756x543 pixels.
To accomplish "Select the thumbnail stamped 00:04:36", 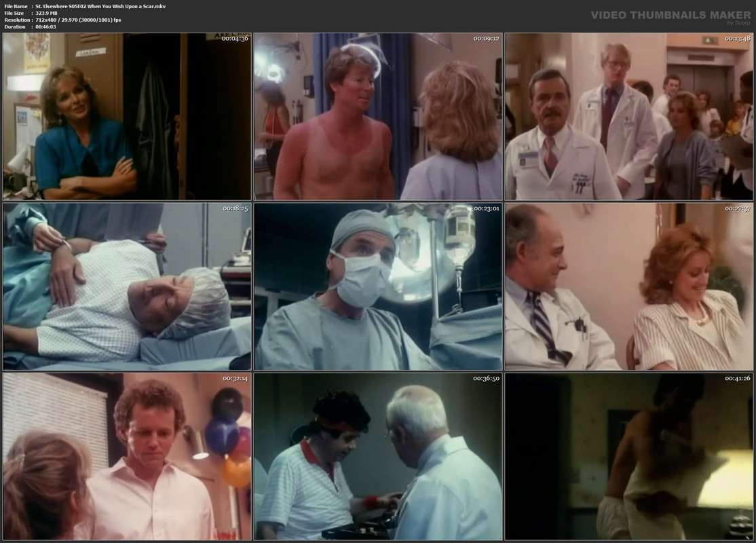I will (127, 117).
